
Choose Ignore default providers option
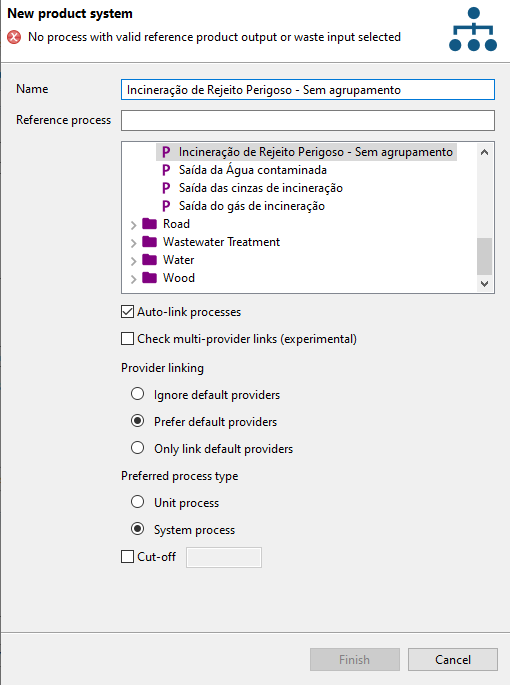138,394
